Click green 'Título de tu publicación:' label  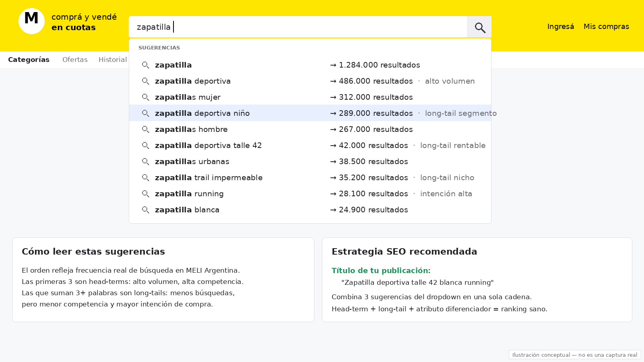click(381, 270)
